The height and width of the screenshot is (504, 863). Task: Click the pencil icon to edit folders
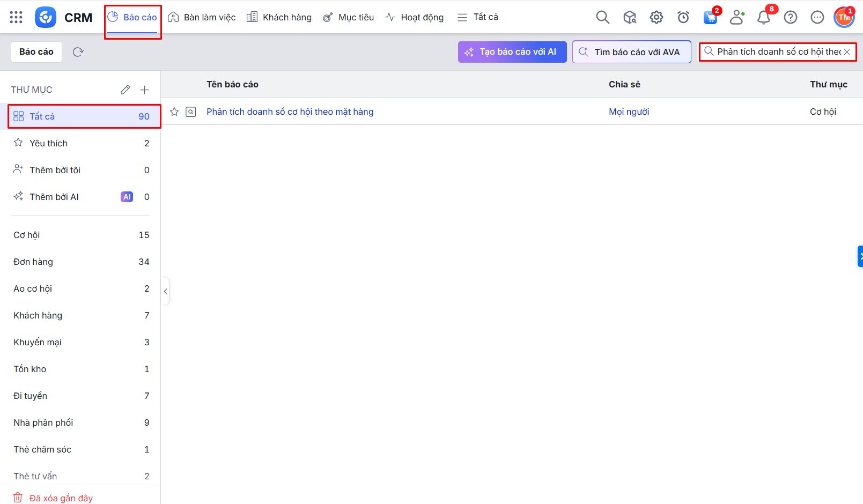pyautogui.click(x=125, y=90)
